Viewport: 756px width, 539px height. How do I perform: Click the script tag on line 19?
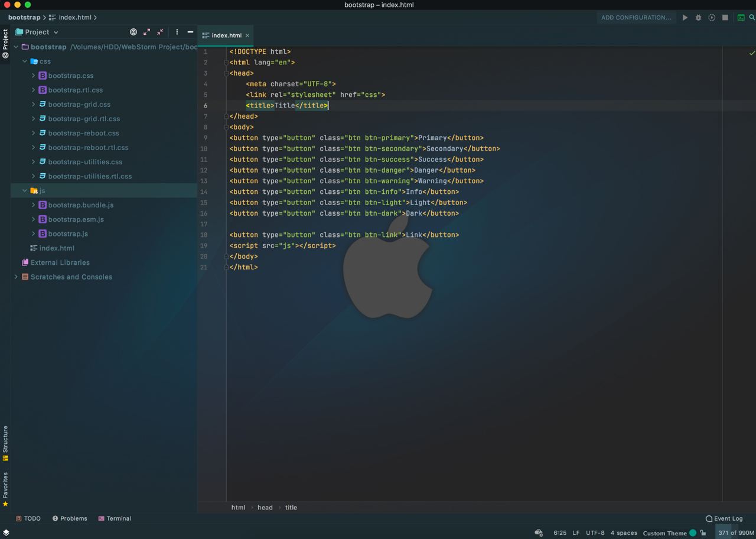coord(282,245)
